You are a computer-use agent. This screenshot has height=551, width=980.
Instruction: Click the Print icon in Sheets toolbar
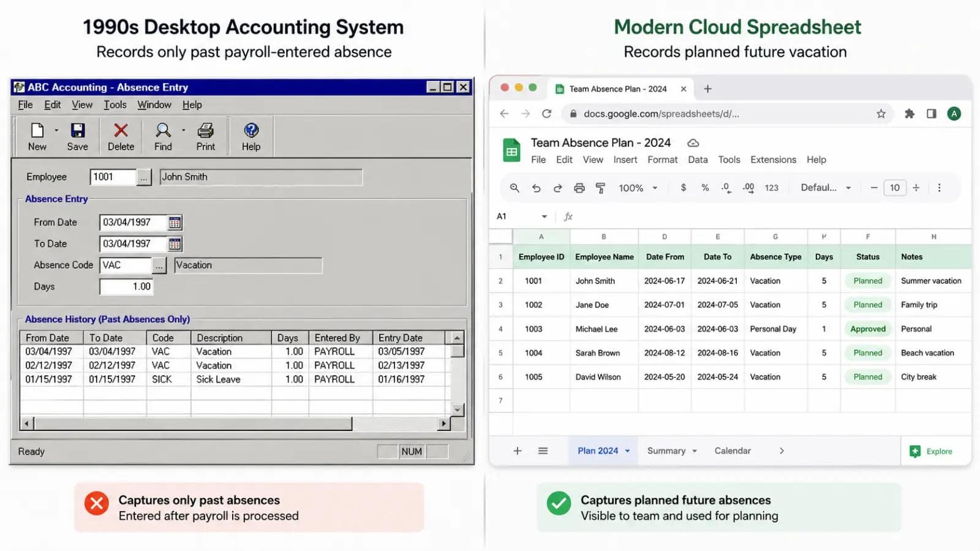(579, 188)
